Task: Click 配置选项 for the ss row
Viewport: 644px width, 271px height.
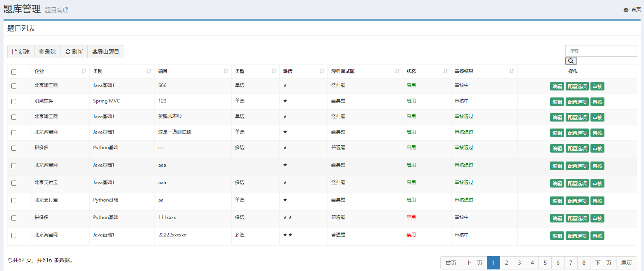Action: click(577, 148)
